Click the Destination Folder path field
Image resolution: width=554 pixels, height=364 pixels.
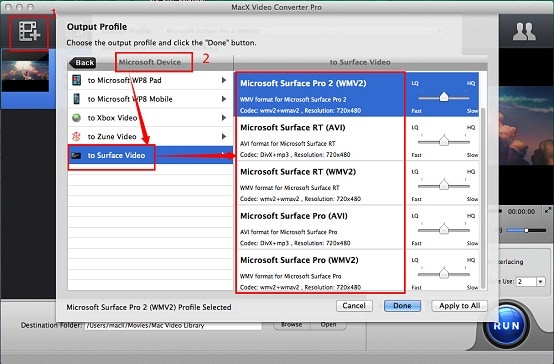pyautogui.click(x=173, y=325)
